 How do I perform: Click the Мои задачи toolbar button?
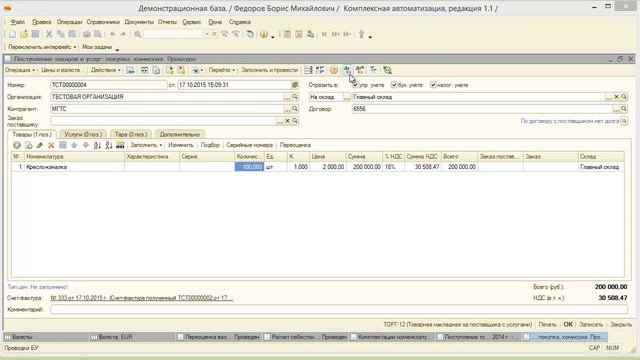click(97, 47)
